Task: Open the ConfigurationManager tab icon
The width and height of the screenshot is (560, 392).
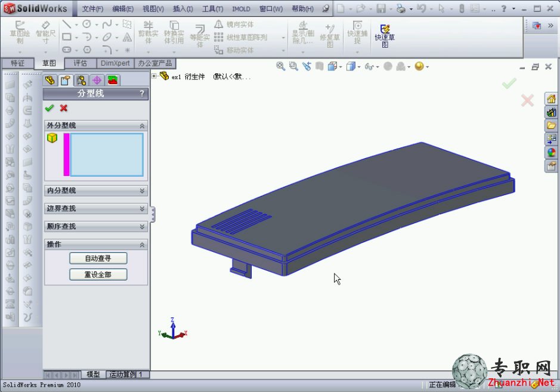Action: click(81, 80)
